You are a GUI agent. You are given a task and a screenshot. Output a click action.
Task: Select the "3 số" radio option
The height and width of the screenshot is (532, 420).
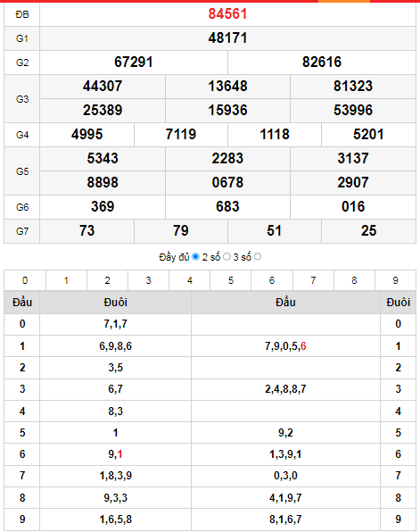[x=258, y=257]
